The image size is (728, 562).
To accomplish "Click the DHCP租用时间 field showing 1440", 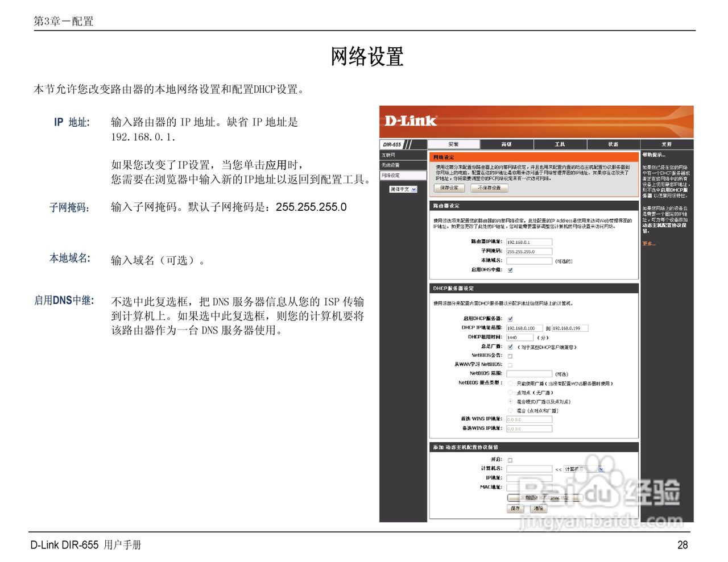I will coord(520,338).
